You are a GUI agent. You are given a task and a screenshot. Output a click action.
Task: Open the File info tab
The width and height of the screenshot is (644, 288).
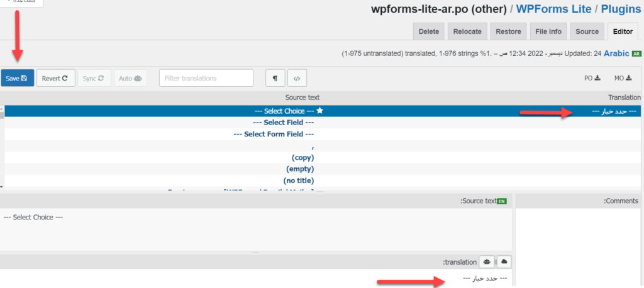tap(548, 31)
